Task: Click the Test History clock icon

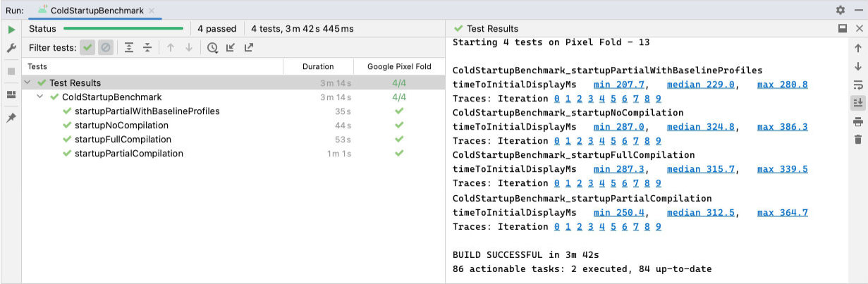Action: click(x=212, y=48)
